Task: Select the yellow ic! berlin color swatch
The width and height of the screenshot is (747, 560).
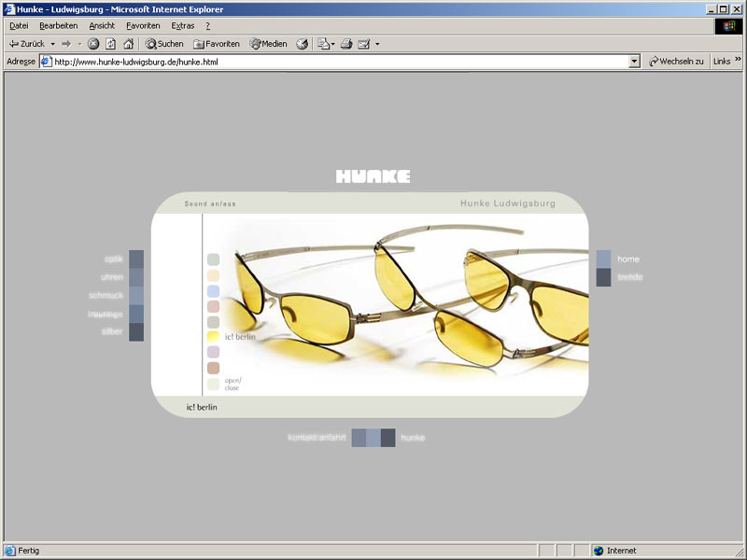Action: (x=213, y=337)
